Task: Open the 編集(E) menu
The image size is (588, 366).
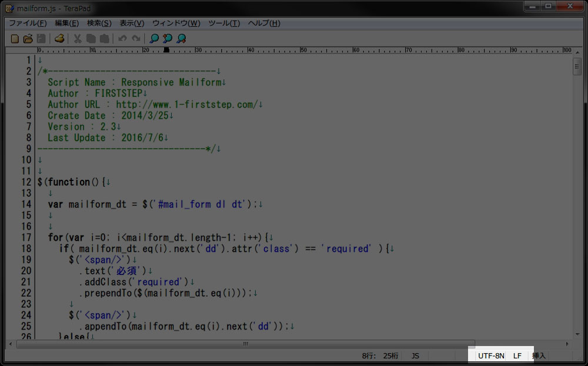Action: 67,23
